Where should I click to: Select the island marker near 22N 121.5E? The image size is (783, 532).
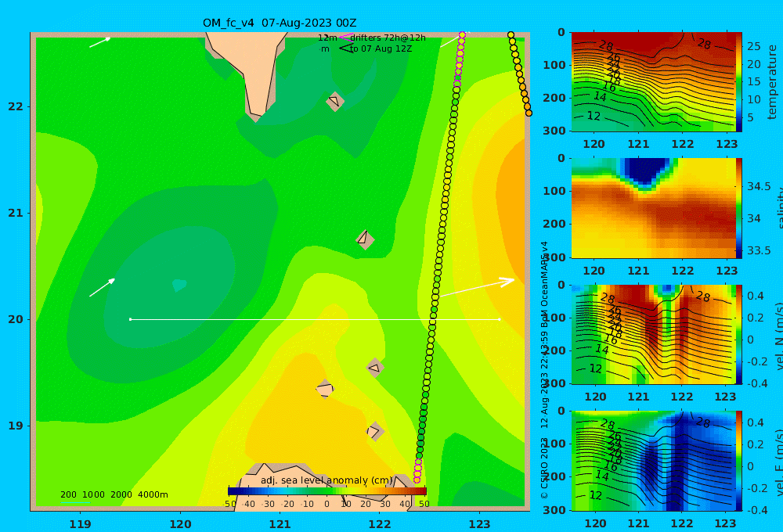click(335, 101)
